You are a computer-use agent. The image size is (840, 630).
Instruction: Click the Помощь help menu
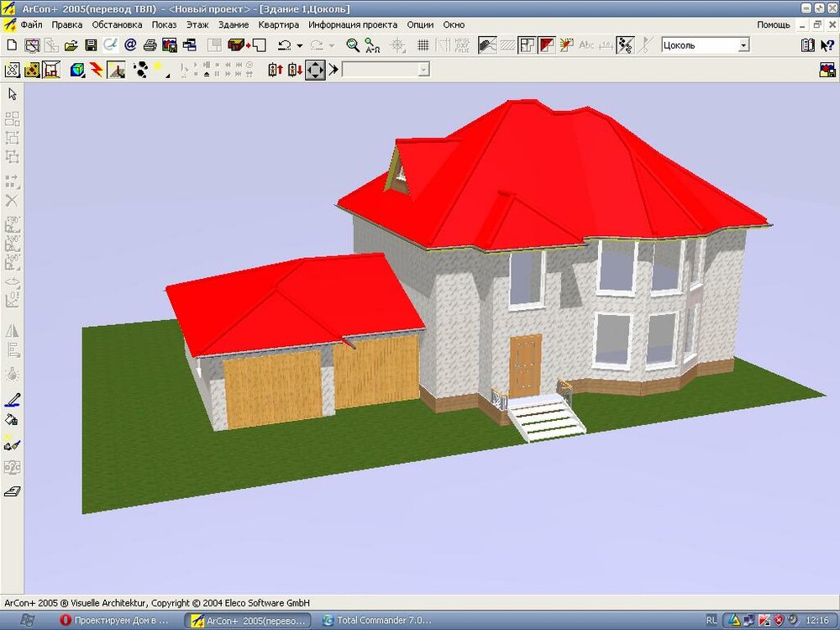773,24
